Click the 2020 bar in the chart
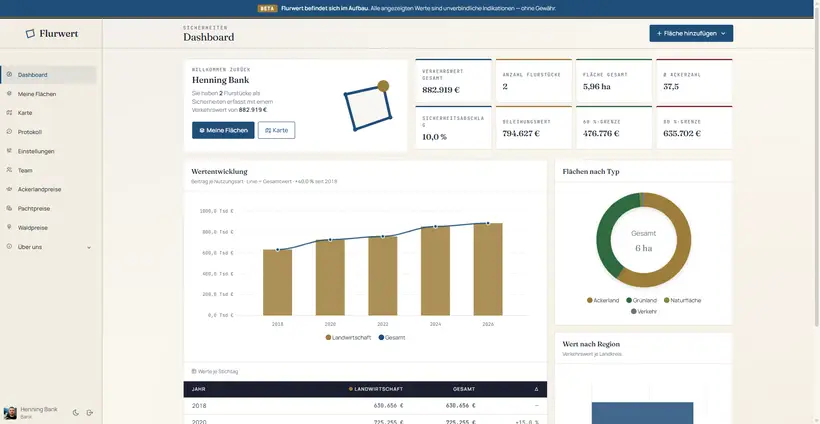Viewport: 820px width, 424px height. [330, 278]
